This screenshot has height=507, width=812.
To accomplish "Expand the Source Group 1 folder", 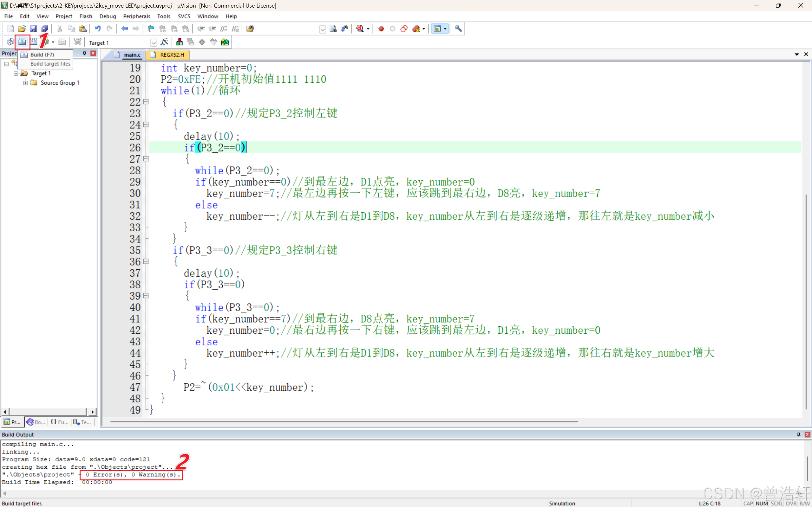I will (x=25, y=83).
